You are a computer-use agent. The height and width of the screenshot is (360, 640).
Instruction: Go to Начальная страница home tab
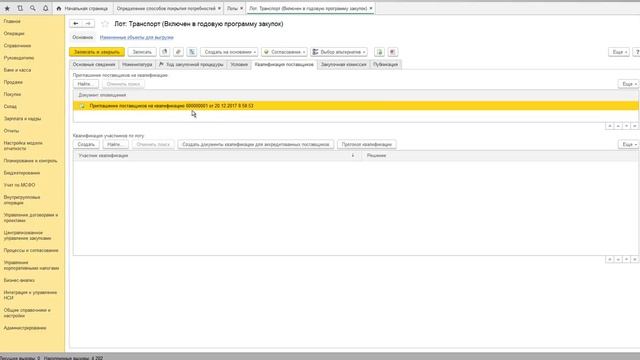(x=82, y=8)
